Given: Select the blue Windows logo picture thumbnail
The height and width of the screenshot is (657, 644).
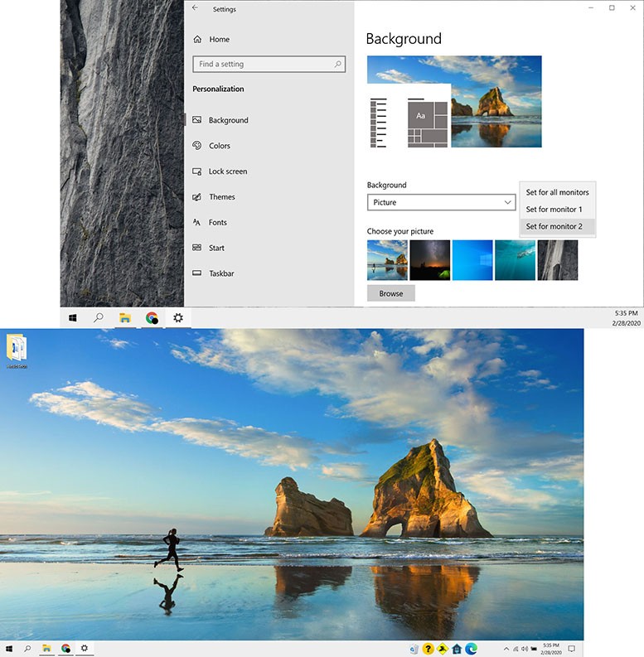Looking at the screenshot, I should point(472,260).
